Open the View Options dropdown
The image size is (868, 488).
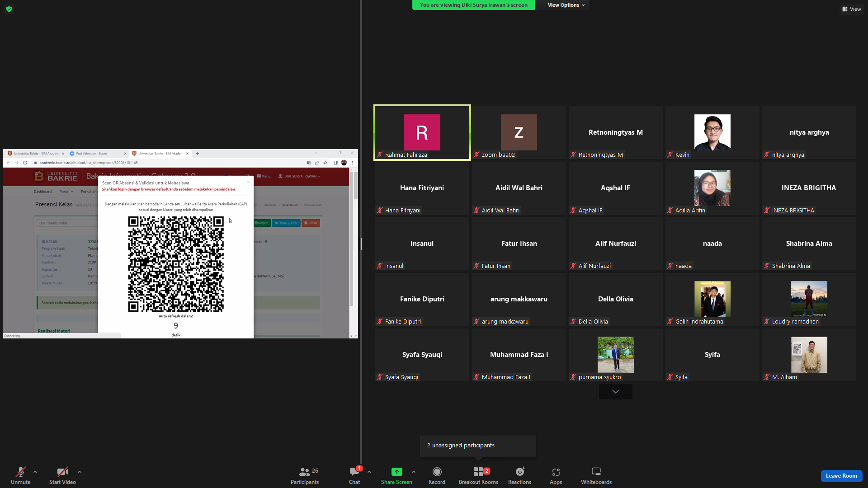tap(566, 5)
